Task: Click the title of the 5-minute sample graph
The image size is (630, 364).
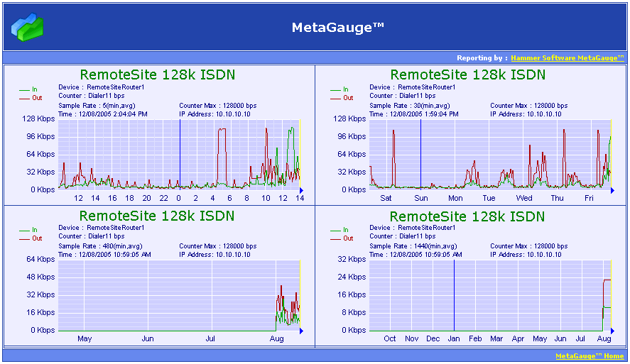Action: tap(158, 75)
